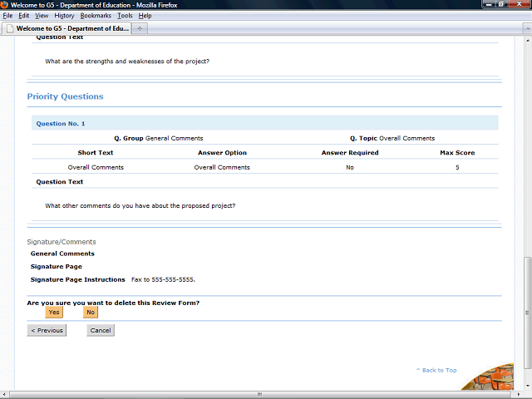Click the Firefox icon in title bar

point(5,5)
